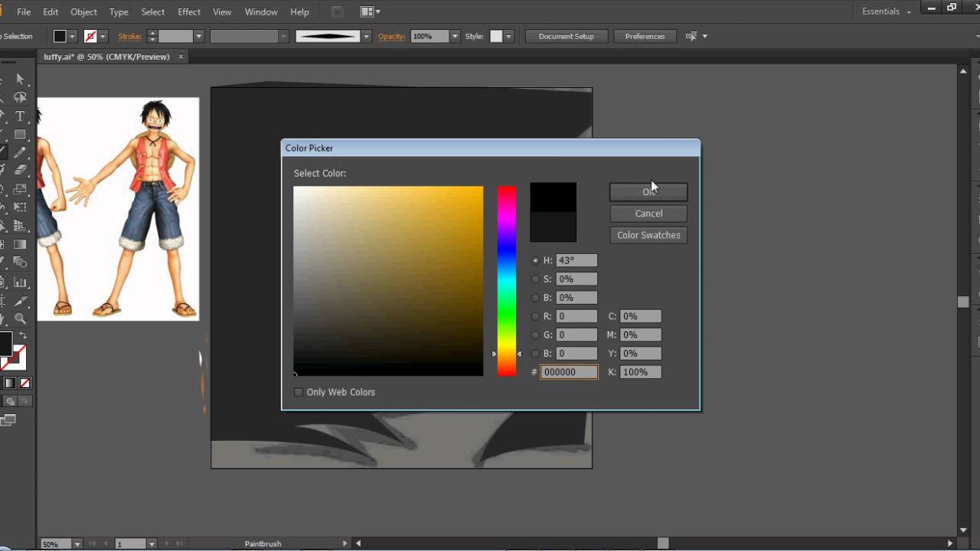Click the Document Setup button
Screen dimensions: 980x551
point(566,36)
